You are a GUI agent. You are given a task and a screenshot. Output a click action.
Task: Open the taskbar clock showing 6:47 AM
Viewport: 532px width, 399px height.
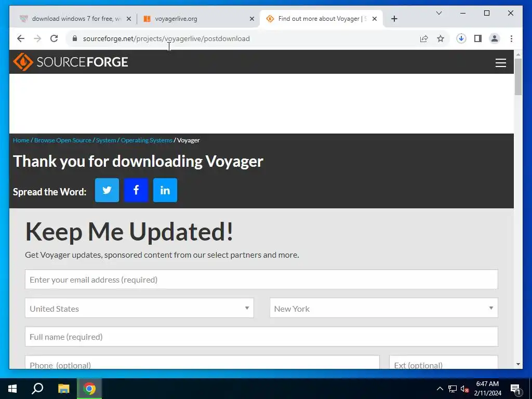point(487,389)
